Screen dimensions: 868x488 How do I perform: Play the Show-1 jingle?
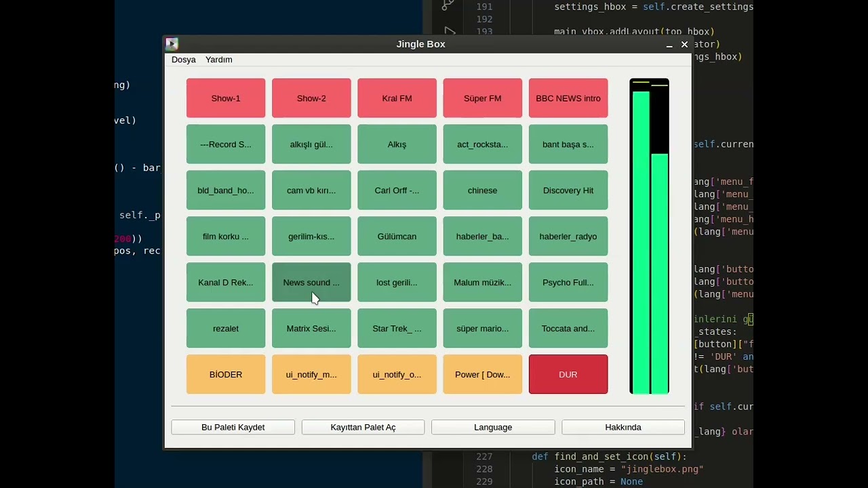tap(226, 98)
